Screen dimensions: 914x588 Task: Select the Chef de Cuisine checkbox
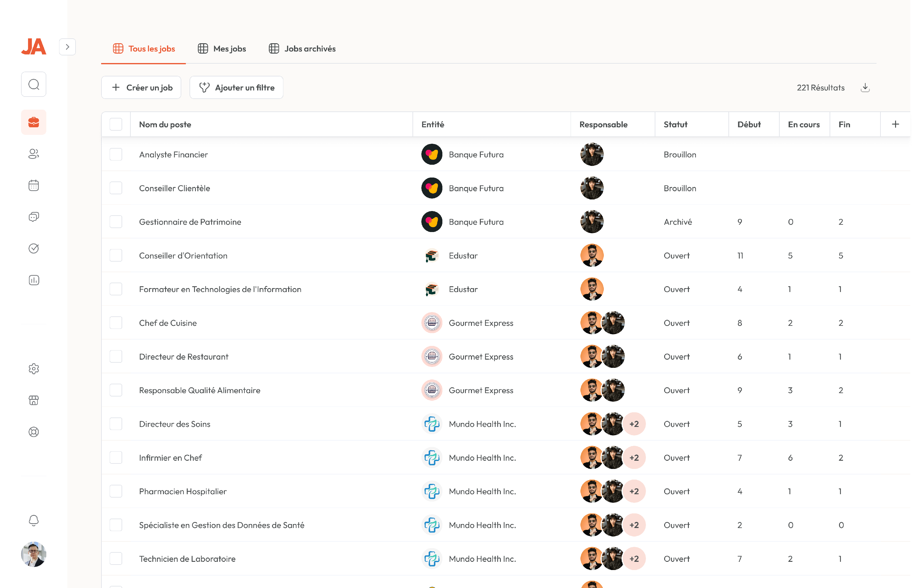pyautogui.click(x=116, y=323)
